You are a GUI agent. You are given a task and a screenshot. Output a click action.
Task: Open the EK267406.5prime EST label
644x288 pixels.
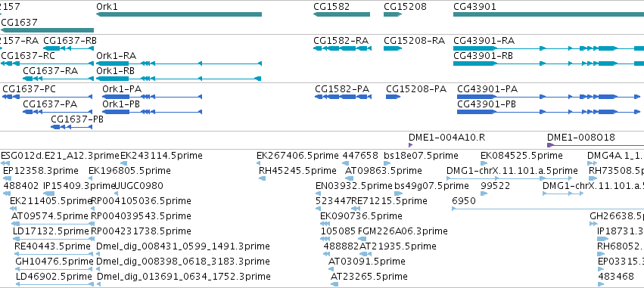click(x=297, y=156)
